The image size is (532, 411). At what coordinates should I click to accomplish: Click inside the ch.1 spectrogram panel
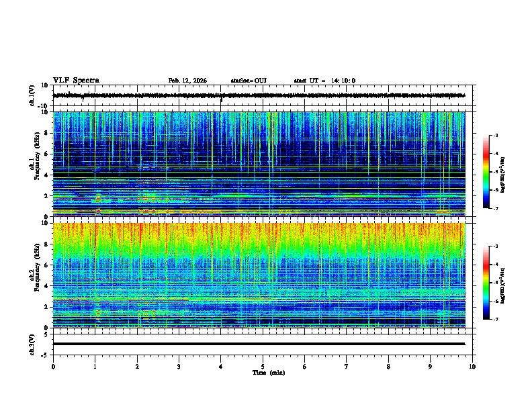(259, 164)
